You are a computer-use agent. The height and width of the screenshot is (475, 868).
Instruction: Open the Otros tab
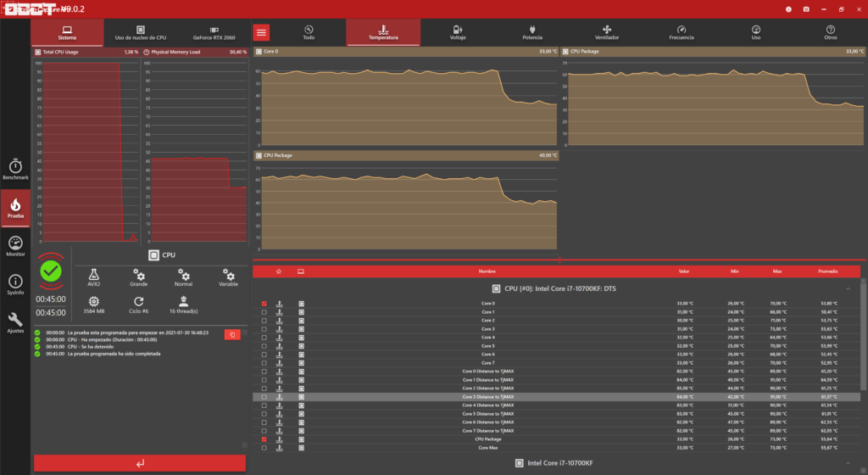(831, 33)
